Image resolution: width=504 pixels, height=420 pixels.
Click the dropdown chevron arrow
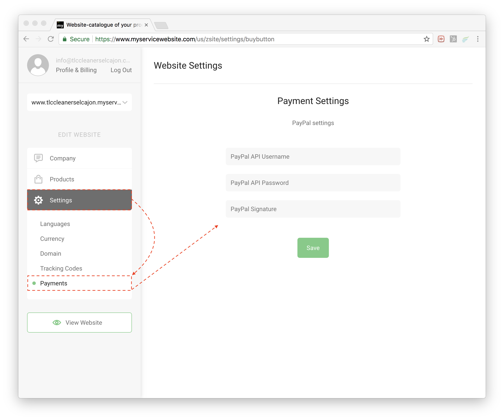pyautogui.click(x=125, y=102)
